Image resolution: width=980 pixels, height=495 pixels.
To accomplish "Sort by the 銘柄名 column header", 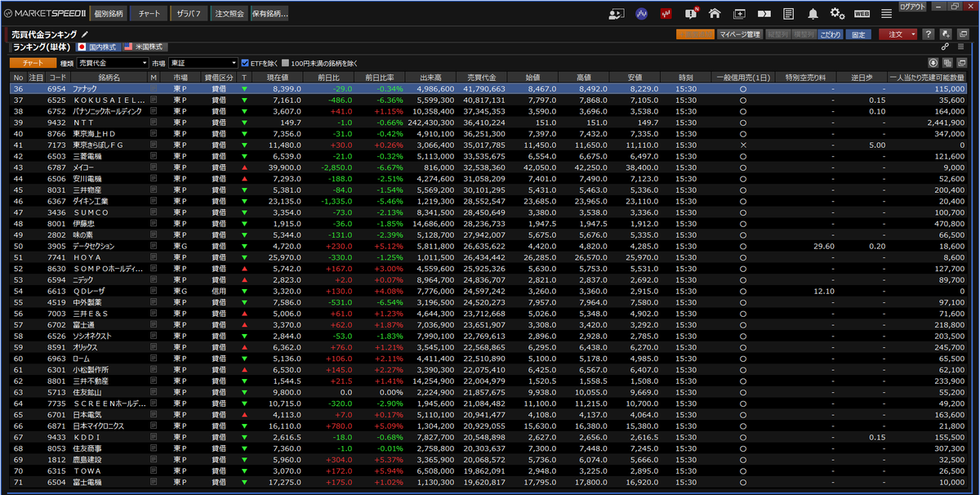I will [x=109, y=77].
